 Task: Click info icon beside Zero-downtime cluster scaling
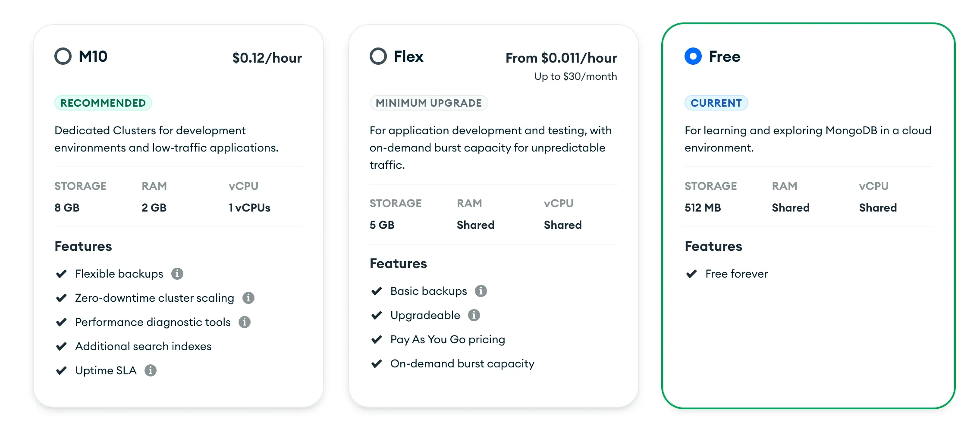pyautogui.click(x=248, y=298)
